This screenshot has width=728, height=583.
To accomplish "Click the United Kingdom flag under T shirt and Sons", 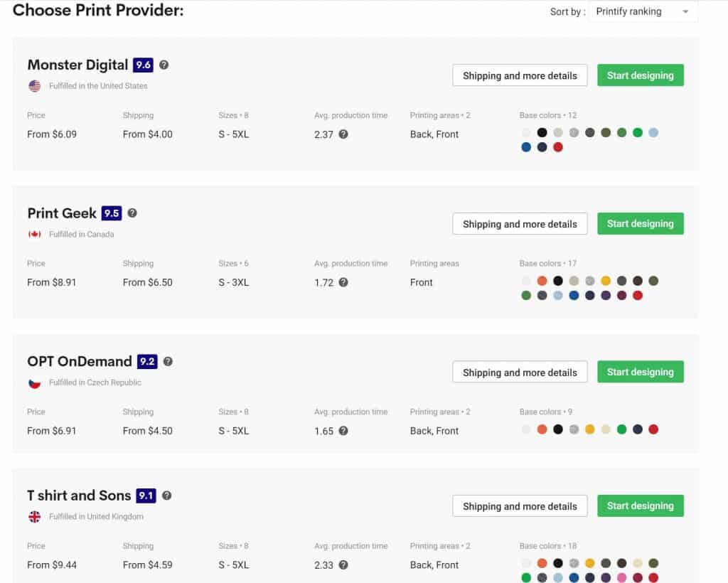I will tap(34, 517).
